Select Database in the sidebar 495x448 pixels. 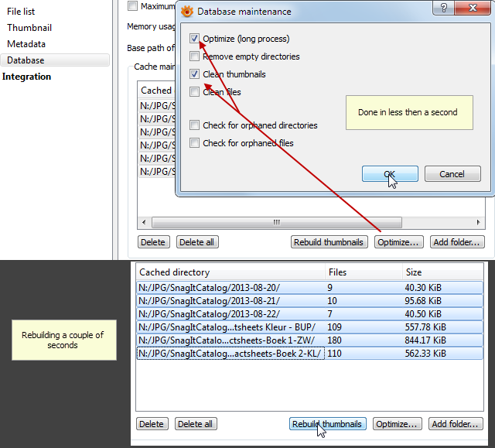pyautogui.click(x=55, y=60)
